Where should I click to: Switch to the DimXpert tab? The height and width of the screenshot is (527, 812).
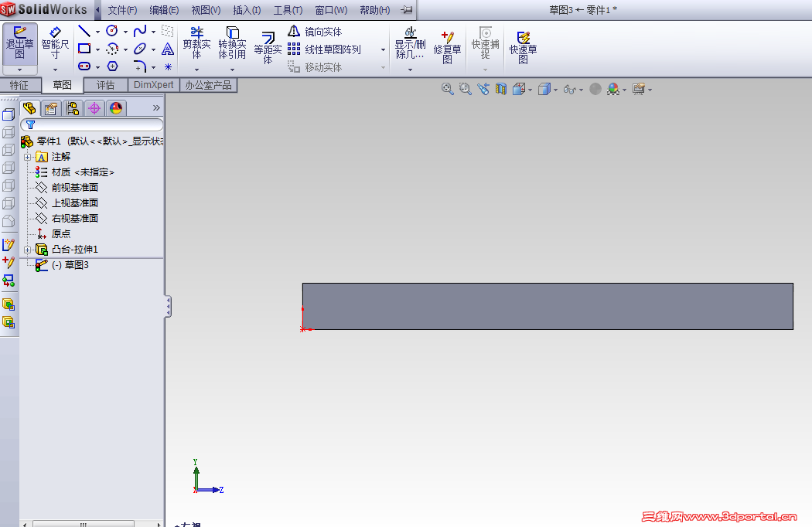tap(153, 85)
